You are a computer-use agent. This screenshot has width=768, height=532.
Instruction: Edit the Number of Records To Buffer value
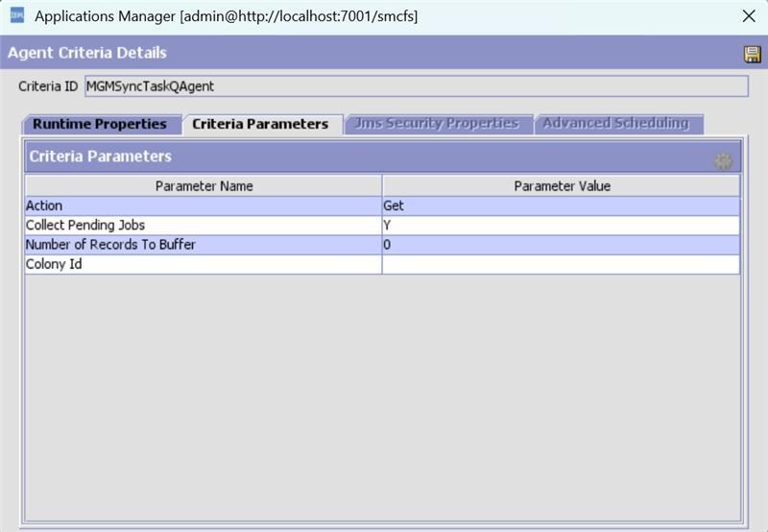[562, 245]
